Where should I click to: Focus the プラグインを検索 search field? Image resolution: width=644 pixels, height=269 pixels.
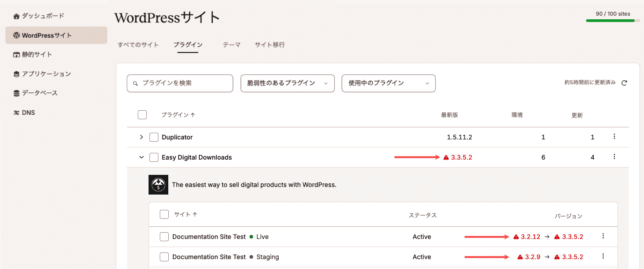[180, 83]
